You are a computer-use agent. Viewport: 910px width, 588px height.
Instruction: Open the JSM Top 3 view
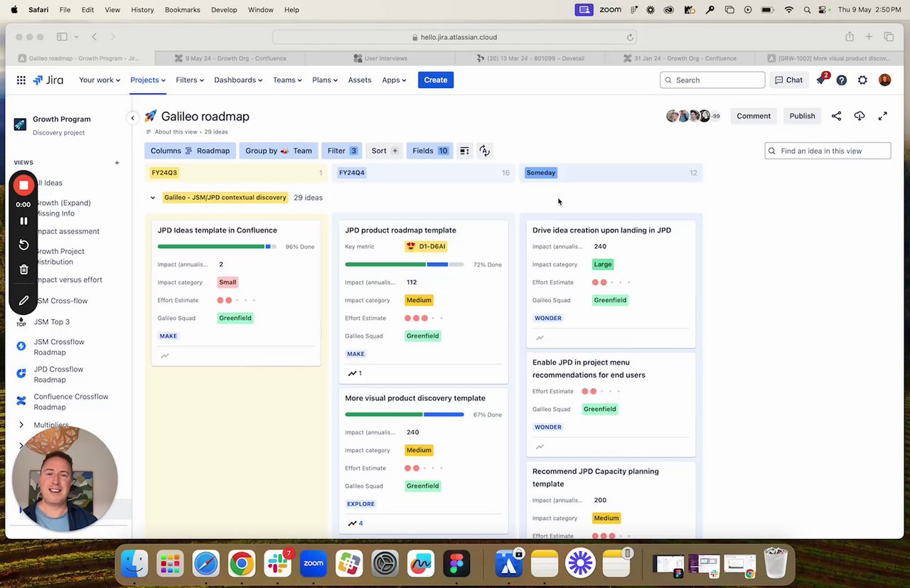point(51,322)
